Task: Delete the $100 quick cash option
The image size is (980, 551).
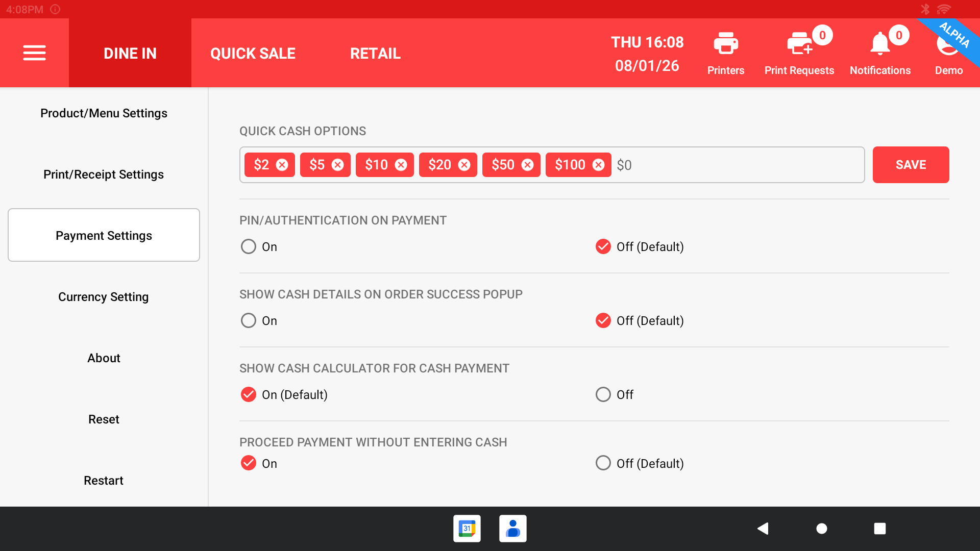Action: click(x=598, y=165)
